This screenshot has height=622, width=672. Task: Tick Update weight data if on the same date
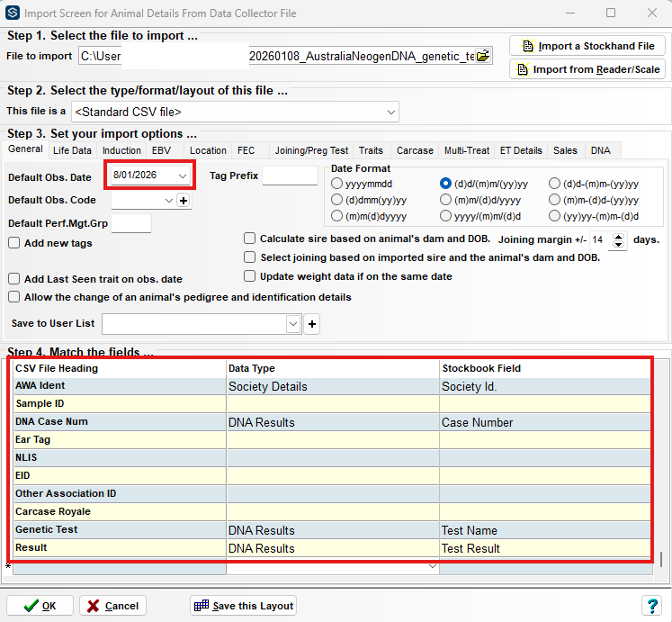pyautogui.click(x=249, y=275)
